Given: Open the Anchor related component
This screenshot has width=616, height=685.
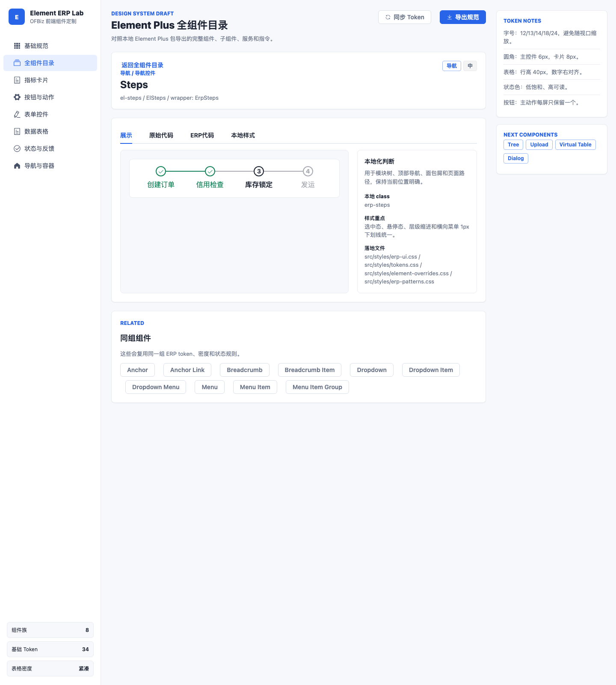Looking at the screenshot, I should pos(137,370).
